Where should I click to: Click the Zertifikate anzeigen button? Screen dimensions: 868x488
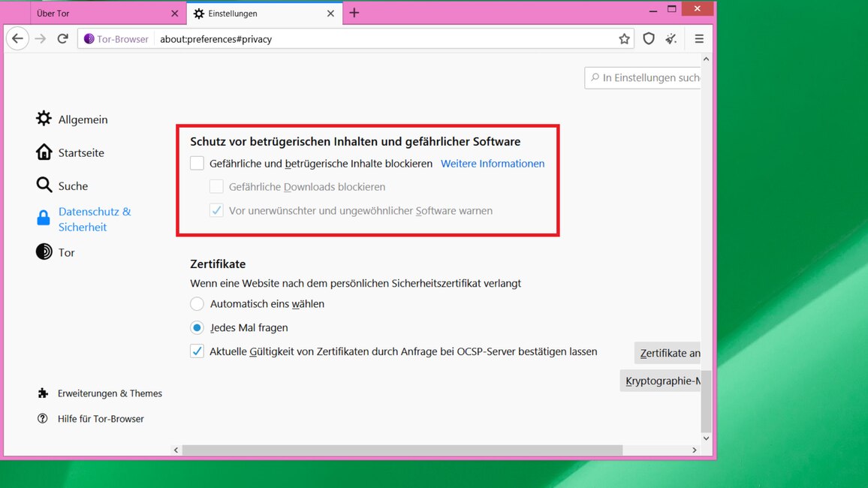point(668,353)
